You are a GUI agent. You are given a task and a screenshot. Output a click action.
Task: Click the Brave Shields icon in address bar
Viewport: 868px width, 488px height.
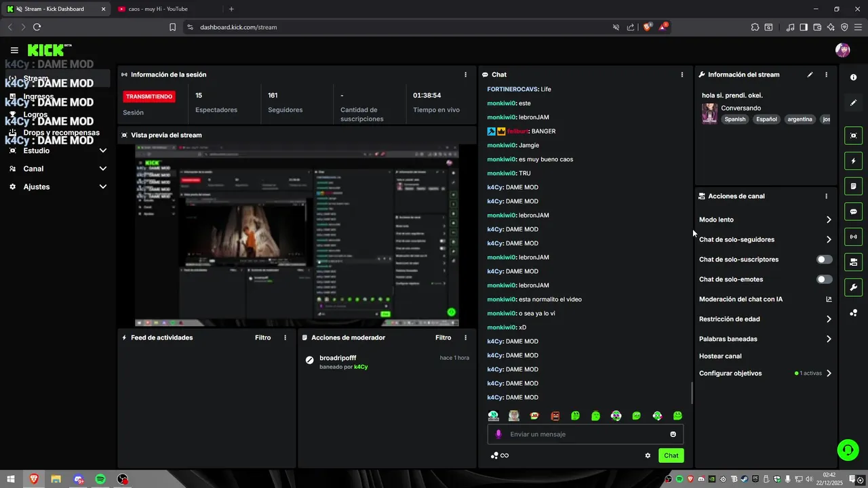647,27
